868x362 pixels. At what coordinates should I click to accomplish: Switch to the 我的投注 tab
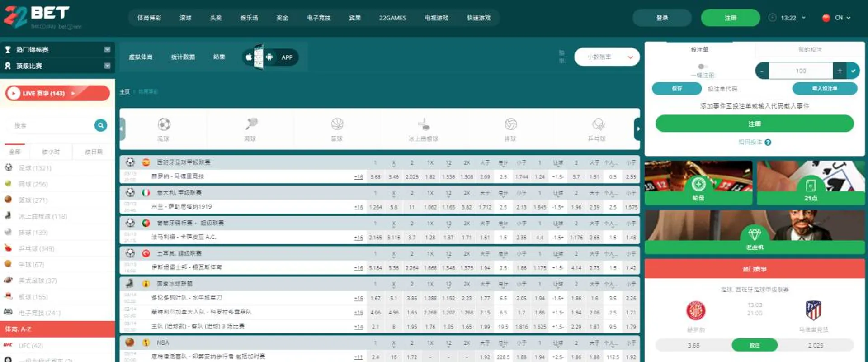[x=810, y=50]
